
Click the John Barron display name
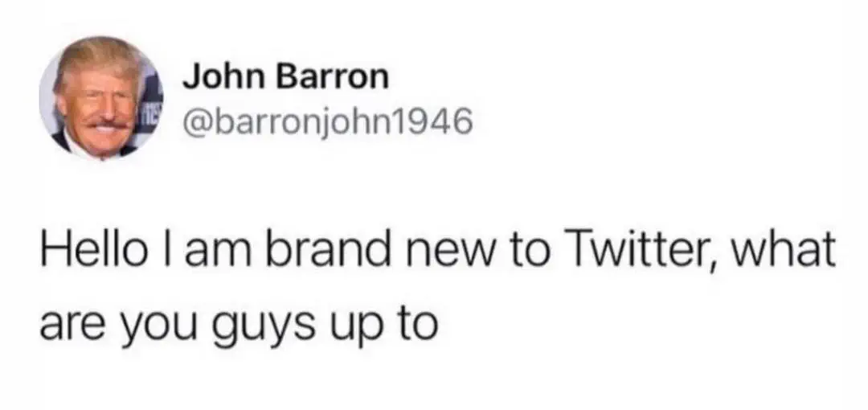(x=286, y=77)
